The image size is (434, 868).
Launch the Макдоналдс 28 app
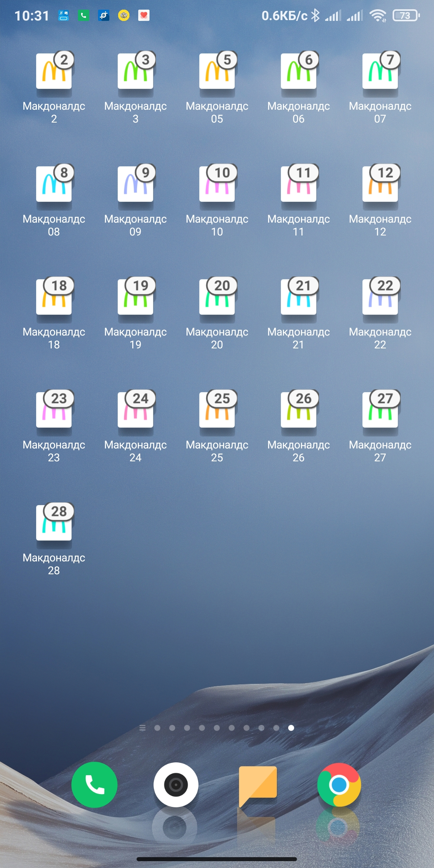pyautogui.click(x=54, y=523)
